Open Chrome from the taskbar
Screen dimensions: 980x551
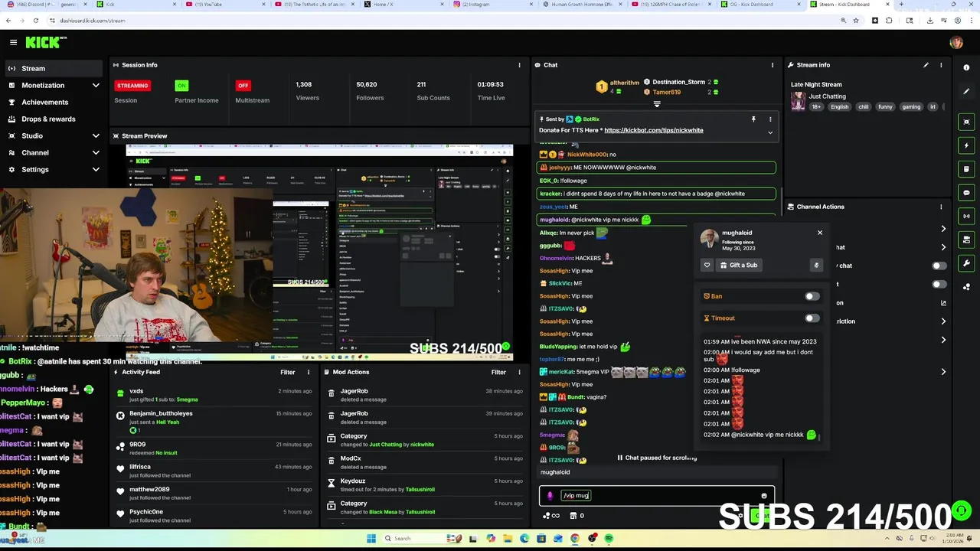(x=575, y=539)
